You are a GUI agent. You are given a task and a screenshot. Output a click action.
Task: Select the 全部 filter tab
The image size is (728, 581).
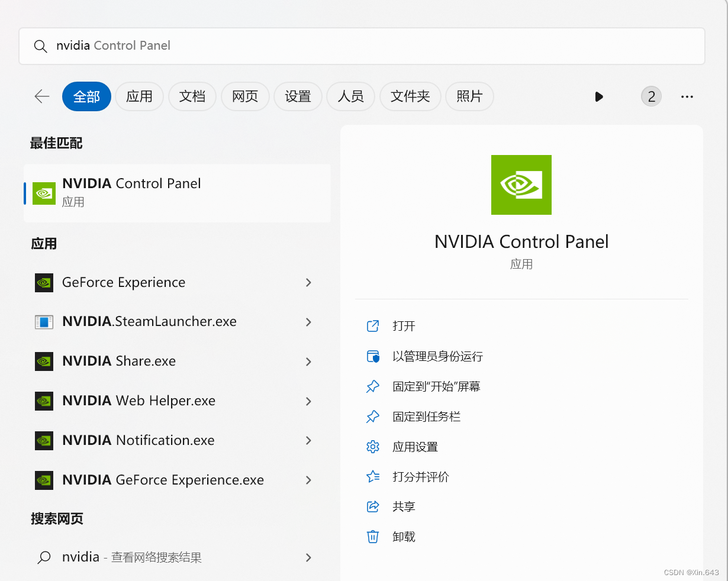tap(86, 96)
